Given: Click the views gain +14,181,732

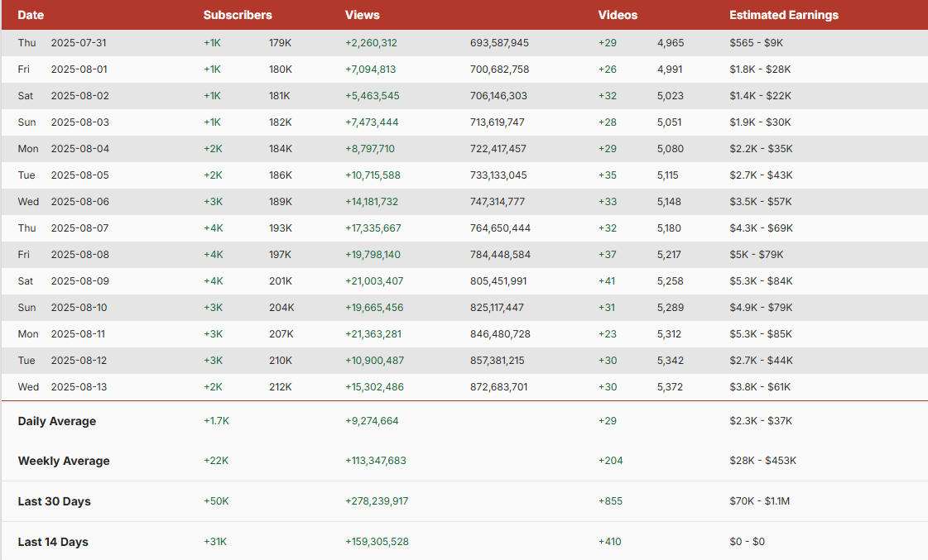Looking at the screenshot, I should 372,202.
